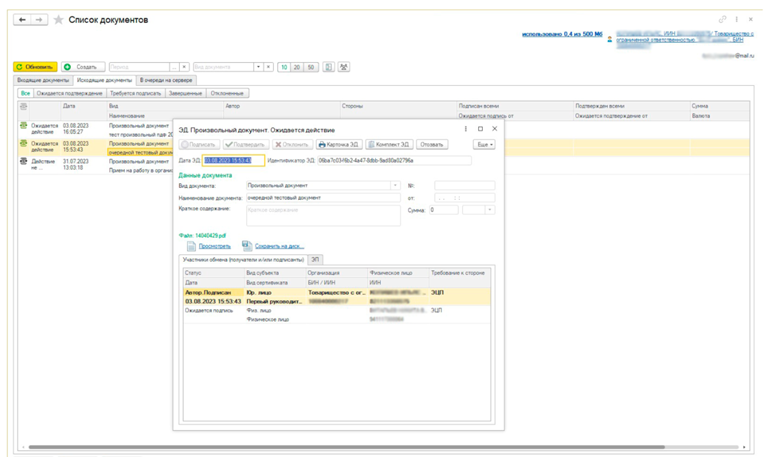Switch to the Входящие документы tab

(x=43, y=80)
